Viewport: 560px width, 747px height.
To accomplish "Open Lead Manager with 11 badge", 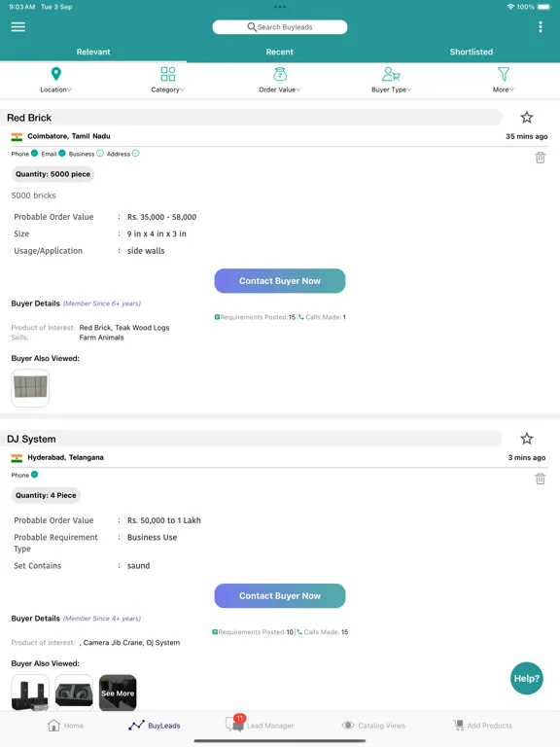I will coord(260,724).
